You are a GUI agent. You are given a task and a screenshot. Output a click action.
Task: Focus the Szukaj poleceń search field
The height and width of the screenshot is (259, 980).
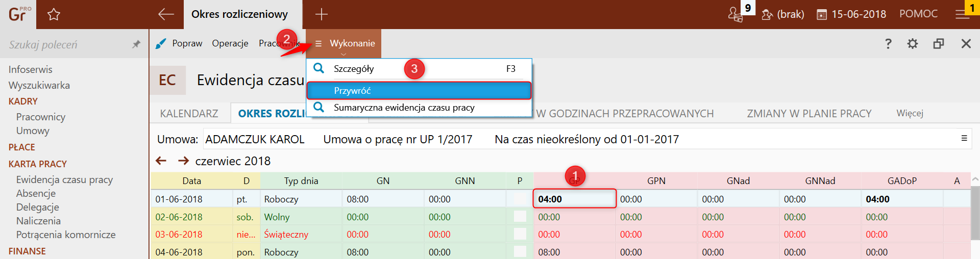pos(66,44)
